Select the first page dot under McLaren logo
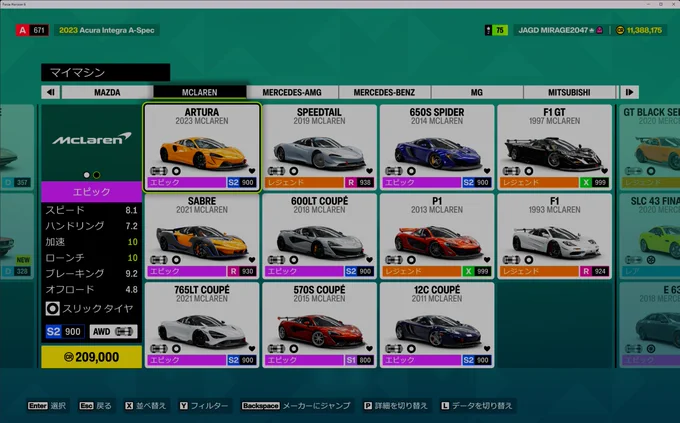 [87, 175]
